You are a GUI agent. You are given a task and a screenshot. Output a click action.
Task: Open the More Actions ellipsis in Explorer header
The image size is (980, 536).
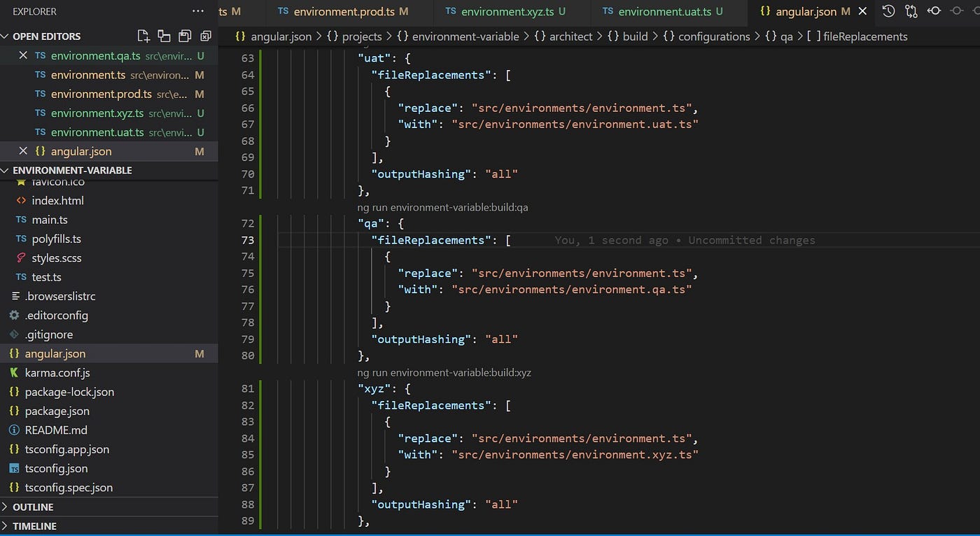coord(198,11)
